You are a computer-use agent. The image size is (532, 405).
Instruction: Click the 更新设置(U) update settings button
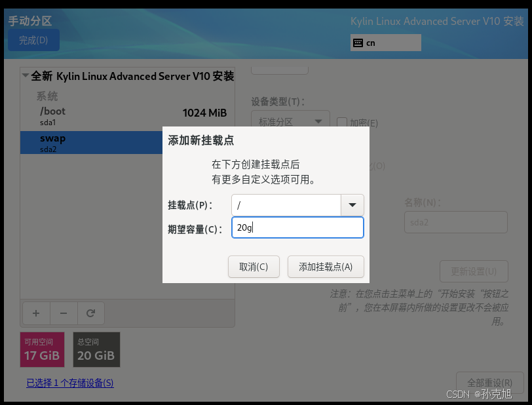coord(474,271)
